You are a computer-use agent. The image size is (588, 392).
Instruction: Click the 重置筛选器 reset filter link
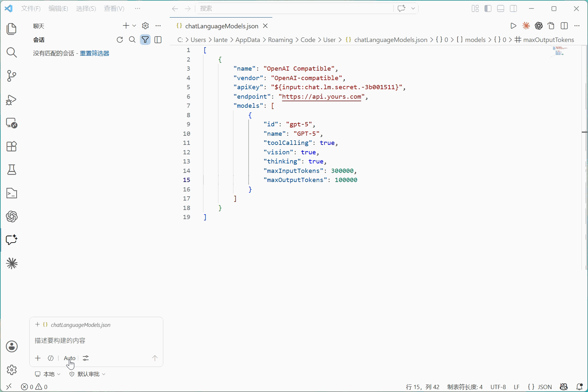95,53
